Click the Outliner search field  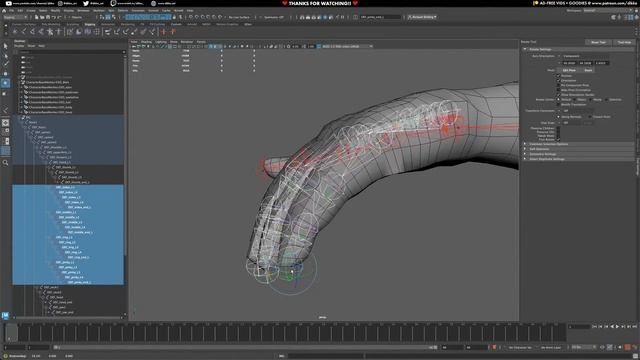[x=70, y=52]
